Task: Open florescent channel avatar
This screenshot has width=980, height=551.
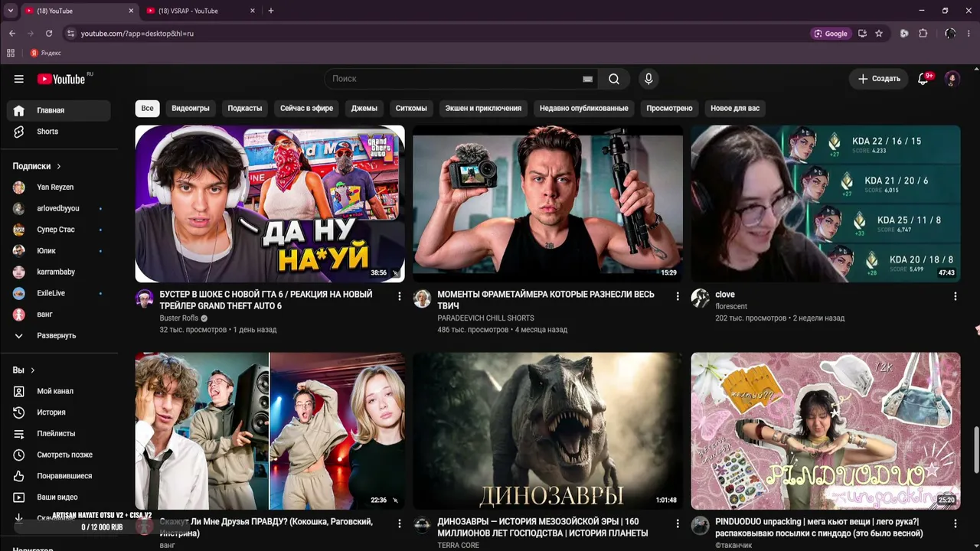Action: coord(700,298)
